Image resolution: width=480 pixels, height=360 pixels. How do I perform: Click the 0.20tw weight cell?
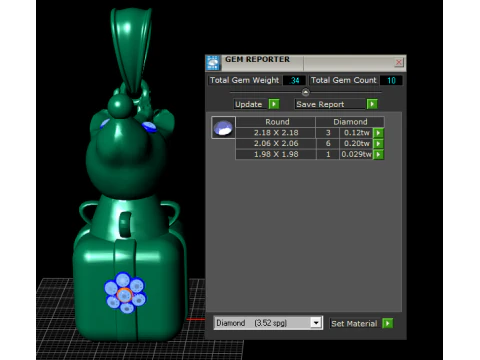[x=356, y=144]
